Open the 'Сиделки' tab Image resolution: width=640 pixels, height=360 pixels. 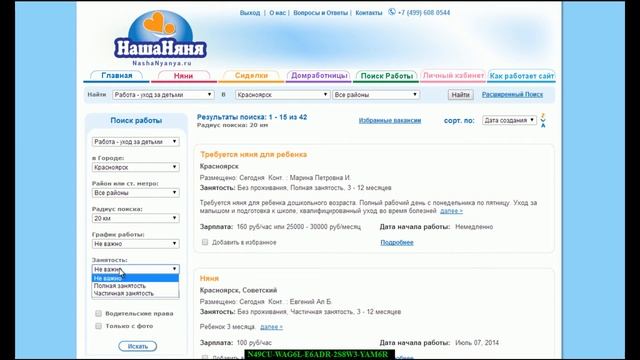(x=251, y=76)
